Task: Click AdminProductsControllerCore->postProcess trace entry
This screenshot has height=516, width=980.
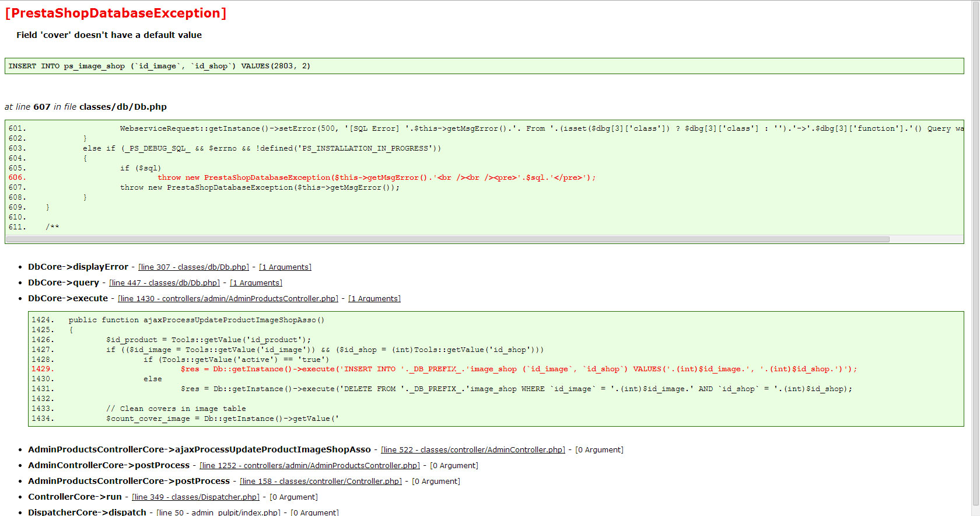Action: (129, 481)
